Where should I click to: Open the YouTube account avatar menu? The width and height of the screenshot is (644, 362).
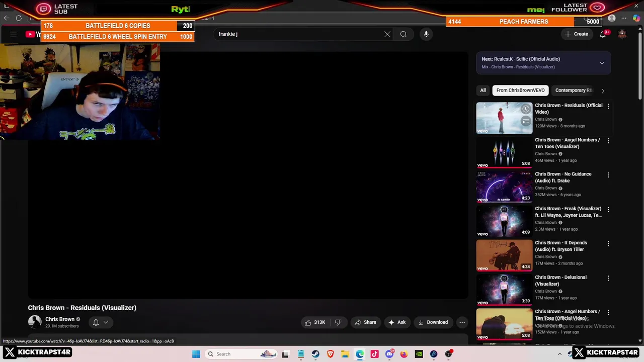[x=622, y=34]
